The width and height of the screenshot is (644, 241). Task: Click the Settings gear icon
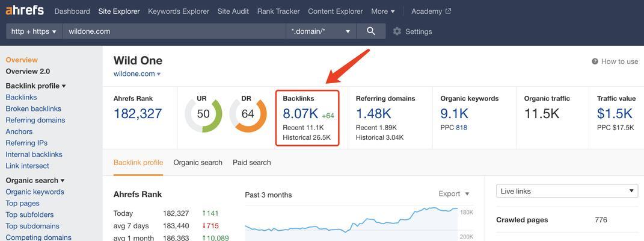(397, 31)
